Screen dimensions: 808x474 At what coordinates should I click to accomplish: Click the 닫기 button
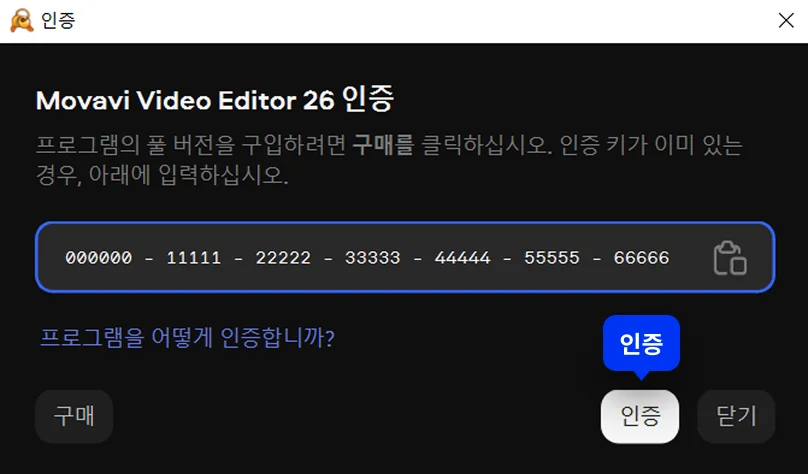tap(736, 416)
